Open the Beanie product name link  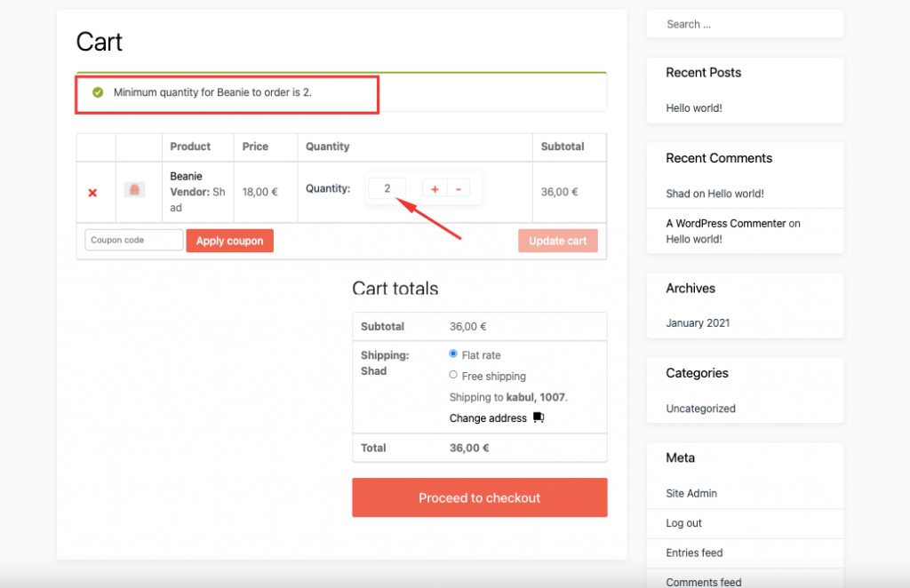[x=186, y=176]
